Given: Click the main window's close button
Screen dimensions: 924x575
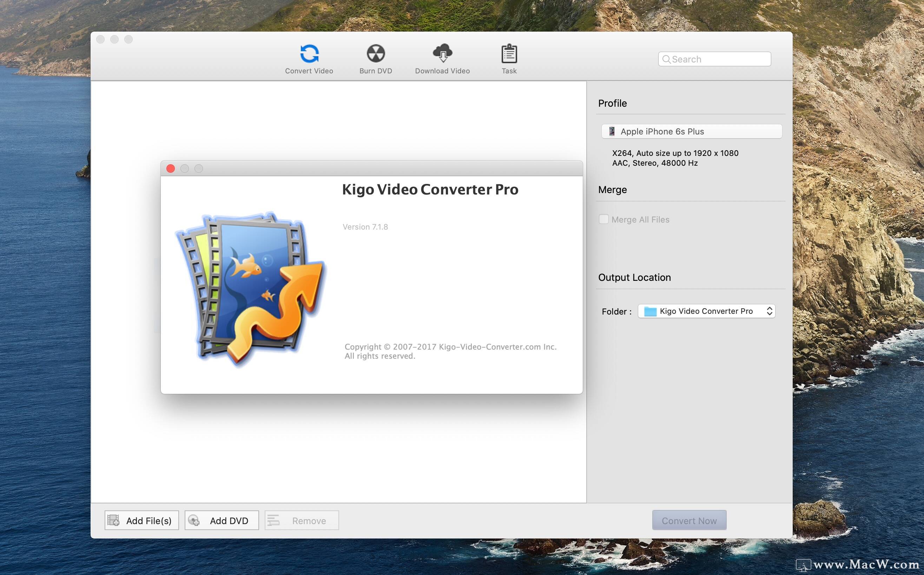Looking at the screenshot, I should pyautogui.click(x=100, y=39).
